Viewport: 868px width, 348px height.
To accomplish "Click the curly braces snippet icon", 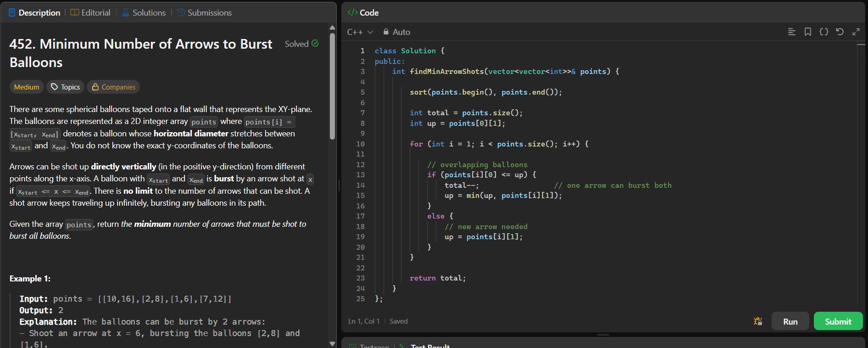I will click(x=823, y=32).
